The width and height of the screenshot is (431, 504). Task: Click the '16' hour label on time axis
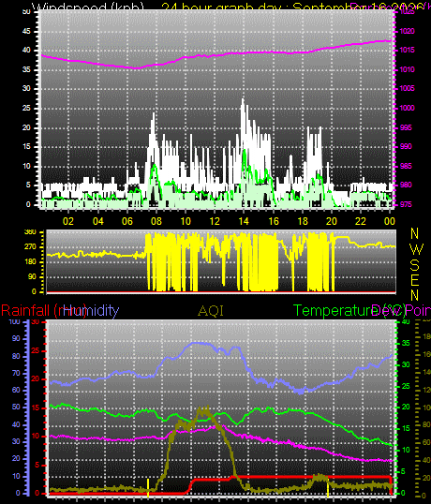274,221
